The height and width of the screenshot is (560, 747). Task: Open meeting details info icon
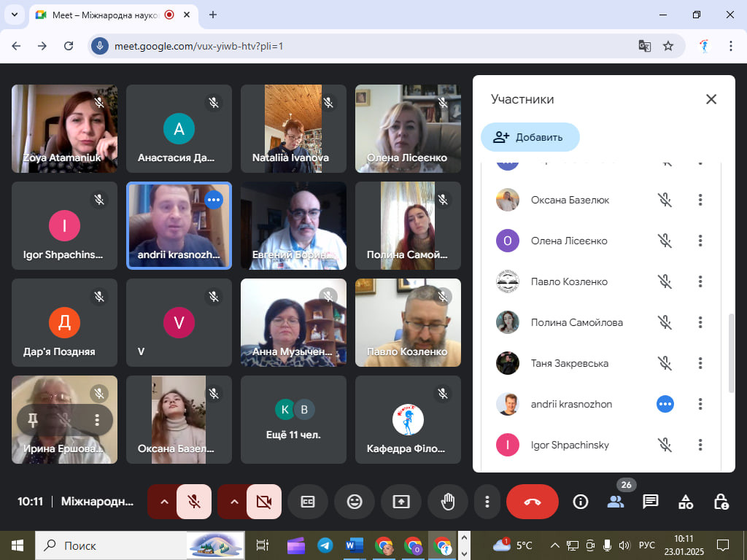(580, 502)
